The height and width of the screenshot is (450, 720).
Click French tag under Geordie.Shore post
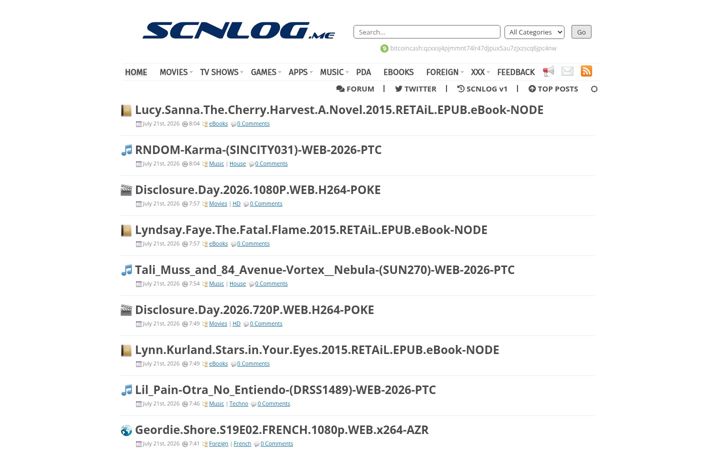242,444
